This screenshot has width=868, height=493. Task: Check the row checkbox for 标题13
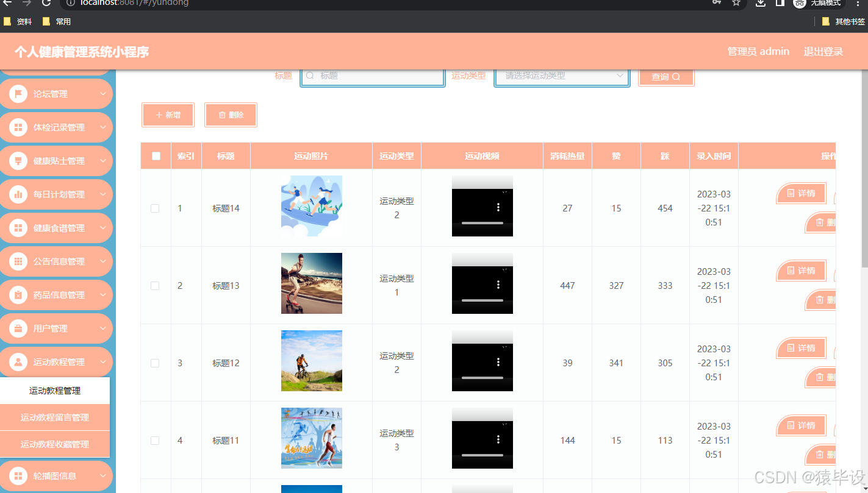(x=155, y=286)
